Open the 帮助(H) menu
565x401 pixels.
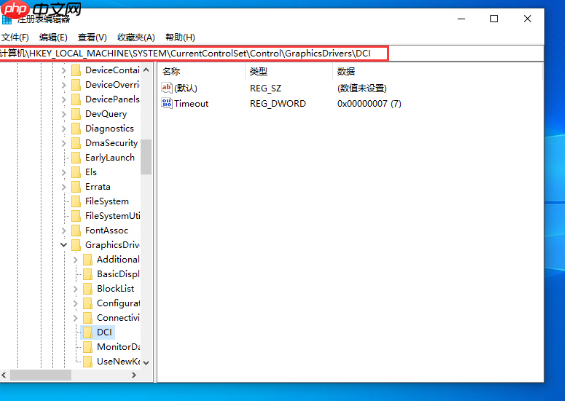(x=180, y=37)
